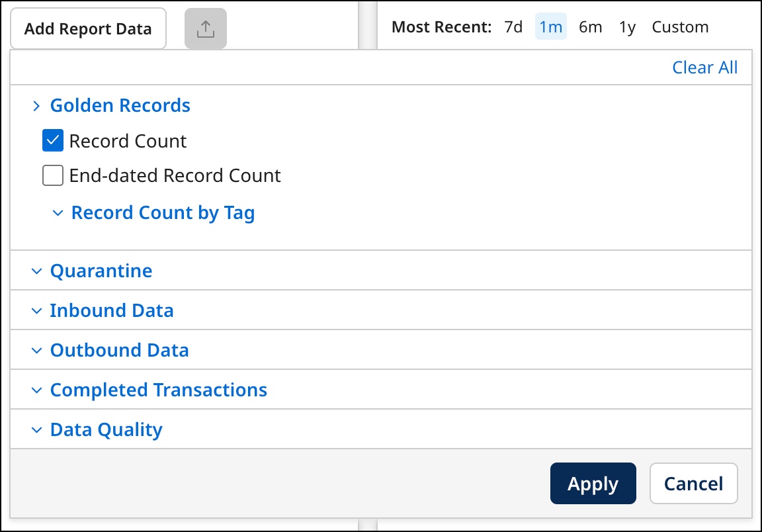Click the Clear All link
762x532 pixels.
coord(704,67)
